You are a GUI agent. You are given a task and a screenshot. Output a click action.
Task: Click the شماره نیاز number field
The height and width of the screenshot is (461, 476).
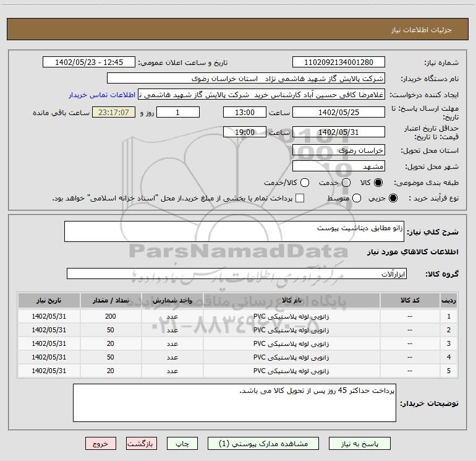(x=338, y=62)
